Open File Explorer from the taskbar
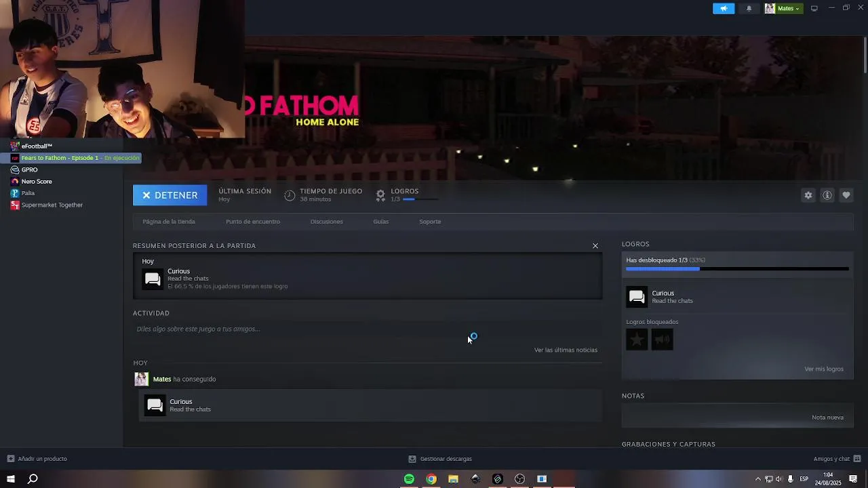Viewport: 868px width, 488px height. [453, 479]
